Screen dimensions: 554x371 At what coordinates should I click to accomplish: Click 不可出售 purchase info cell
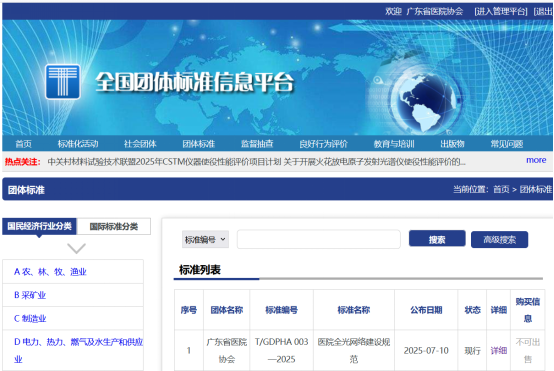click(x=528, y=351)
